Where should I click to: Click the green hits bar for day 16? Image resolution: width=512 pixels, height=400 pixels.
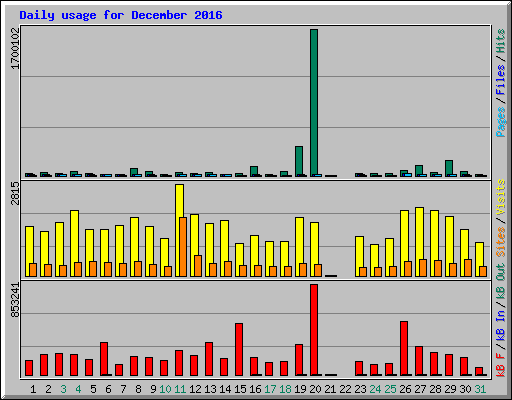[x=254, y=171]
